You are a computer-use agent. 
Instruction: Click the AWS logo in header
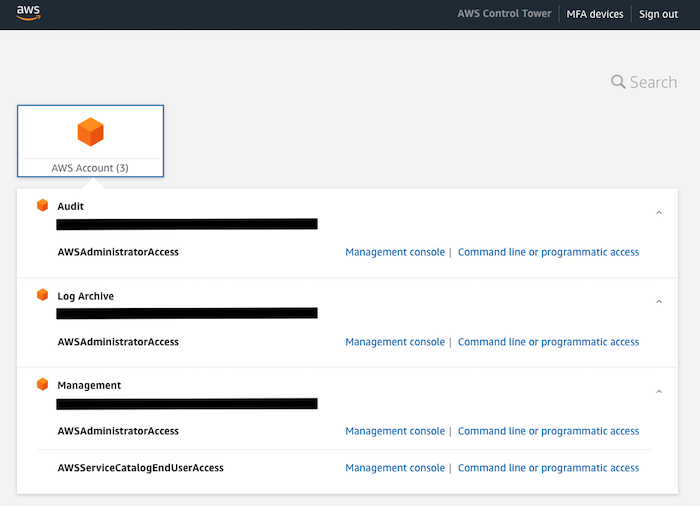click(29, 13)
